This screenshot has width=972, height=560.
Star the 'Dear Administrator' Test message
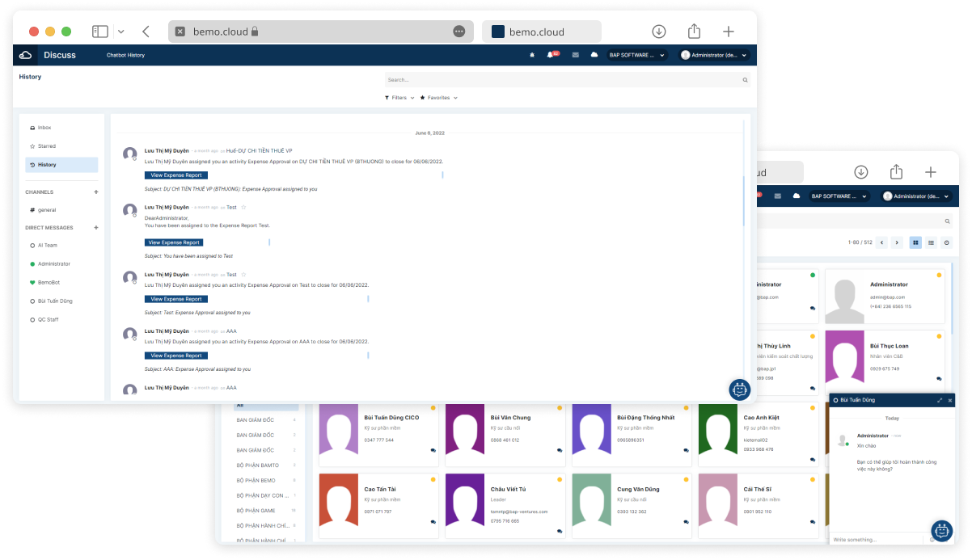[243, 208]
